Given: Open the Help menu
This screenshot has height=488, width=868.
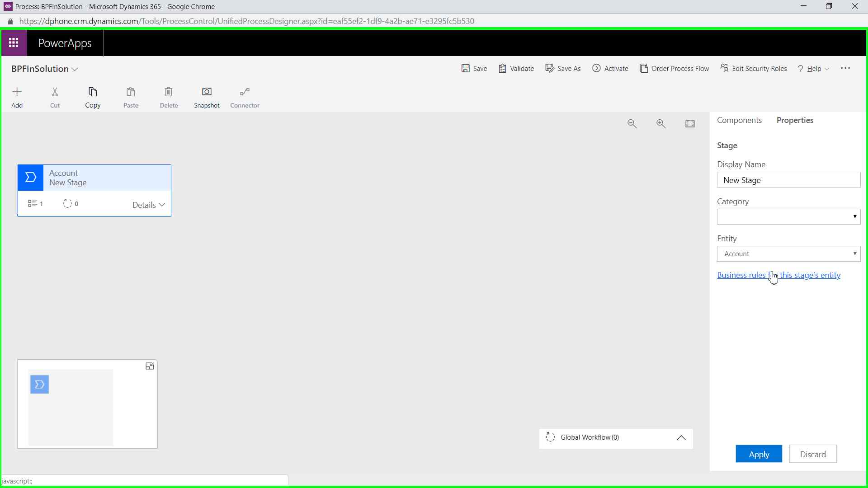Looking at the screenshot, I should pos(814,69).
